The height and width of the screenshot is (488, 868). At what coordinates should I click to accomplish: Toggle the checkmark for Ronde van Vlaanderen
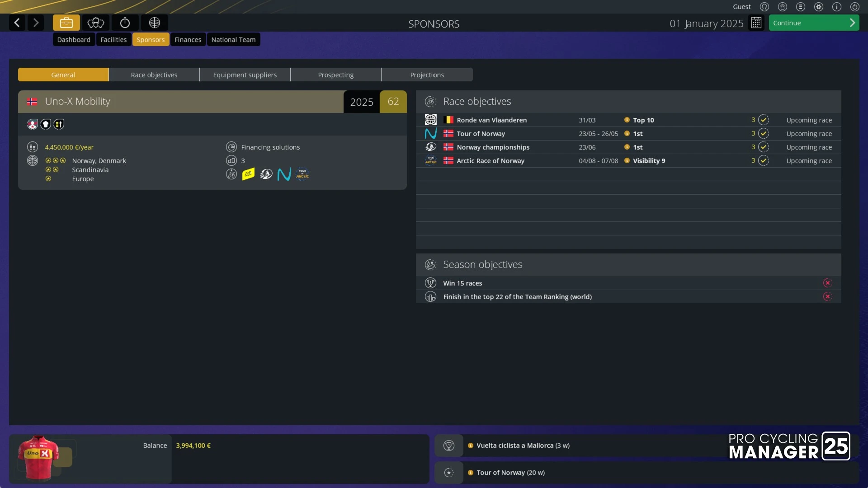tap(764, 120)
